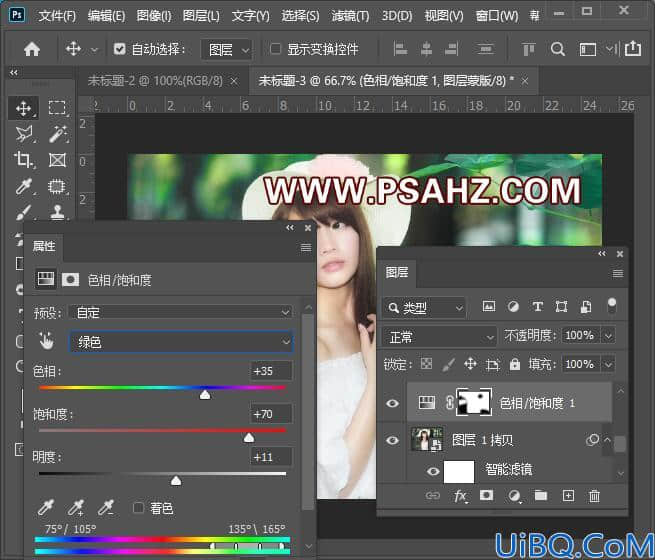This screenshot has width=655, height=560.
Task: Open the 填充 fill arrow
Action: pyautogui.click(x=609, y=365)
